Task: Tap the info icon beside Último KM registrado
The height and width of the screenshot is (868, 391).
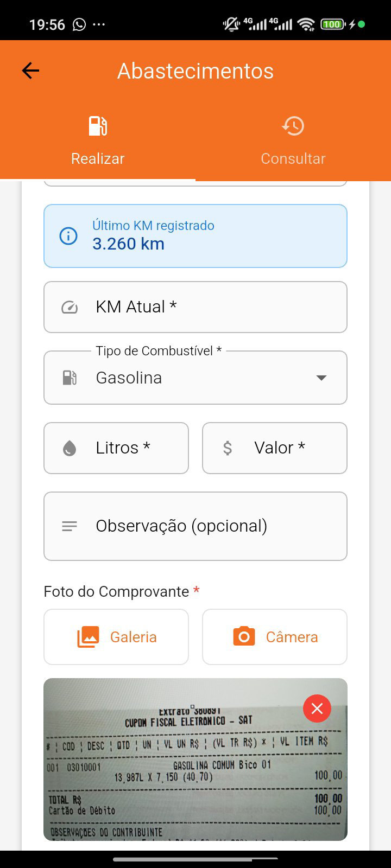Action: [68, 236]
